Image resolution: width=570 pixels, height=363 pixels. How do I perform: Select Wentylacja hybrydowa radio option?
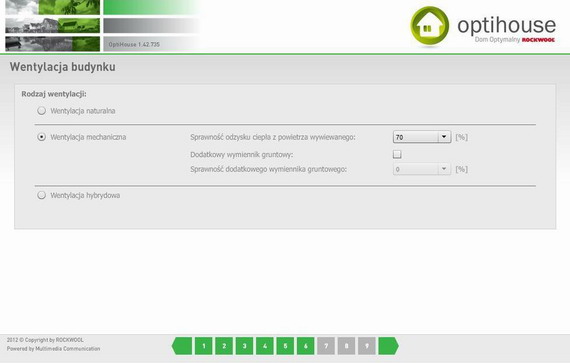point(41,195)
